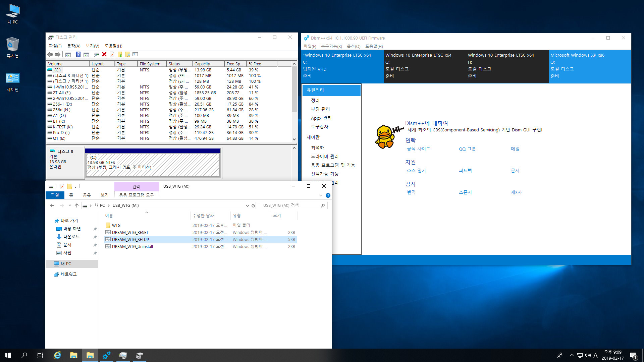Select Appx 관리 in Dism++ sidebar
This screenshot has width=644, height=362.
[x=321, y=118]
